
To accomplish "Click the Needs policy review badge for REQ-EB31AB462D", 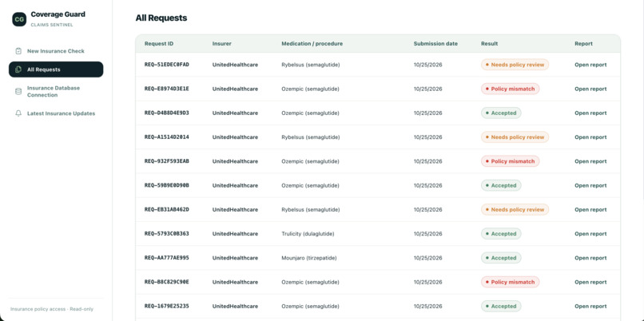I will coord(515,209).
